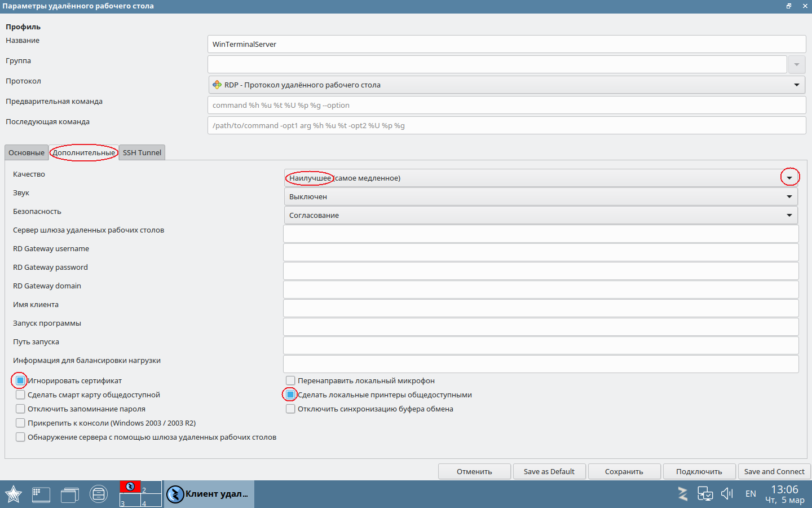Open the SSH Tunnel tab
The height and width of the screenshot is (508, 812).
(x=142, y=152)
